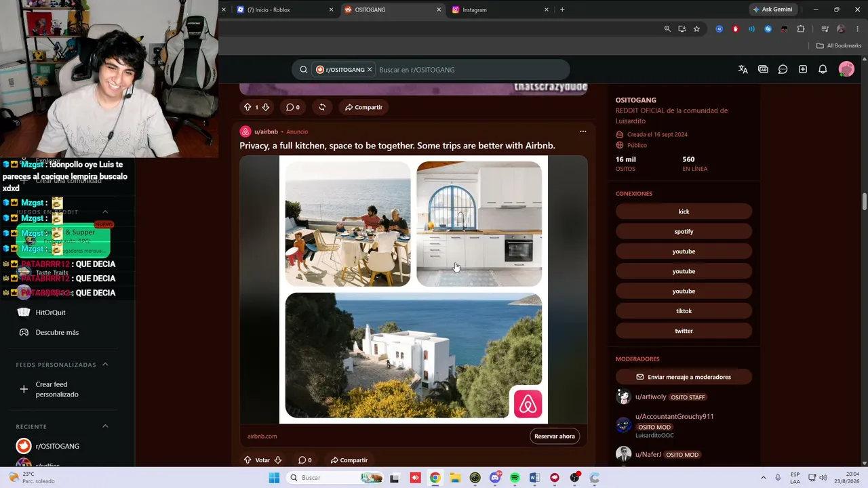Screen dimensions: 868x488
Task: Open comments on the Airbnb ad
Action: [305, 460]
